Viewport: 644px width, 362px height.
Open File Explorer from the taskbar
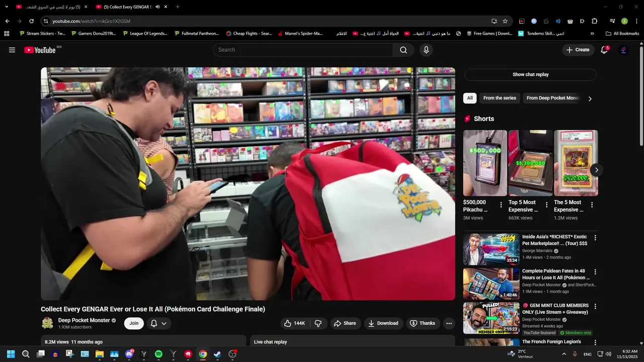(100, 354)
